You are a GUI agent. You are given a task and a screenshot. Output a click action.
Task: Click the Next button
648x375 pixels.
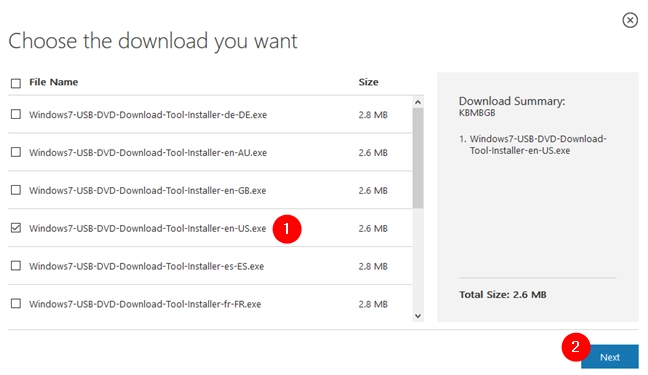pyautogui.click(x=610, y=357)
